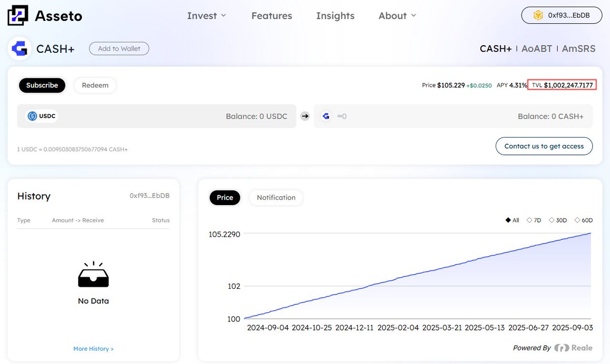Click the CASH+ token icon in header

click(x=20, y=49)
